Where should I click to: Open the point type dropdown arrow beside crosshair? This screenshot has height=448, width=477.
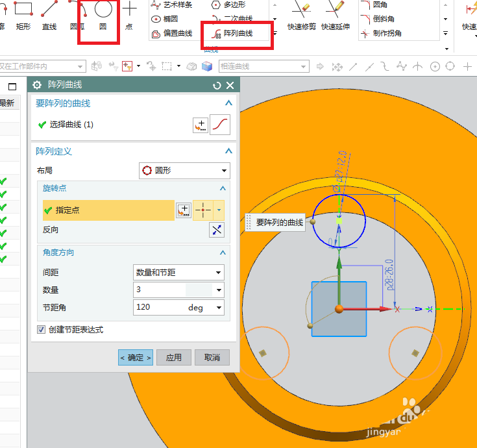219,210
